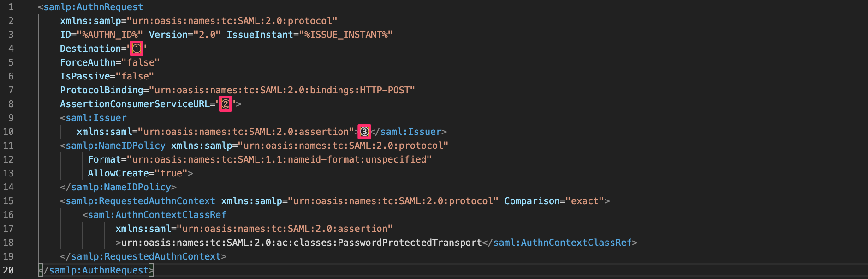Click line number 1 in gutter
This screenshot has width=868, height=279.
[x=11, y=7]
